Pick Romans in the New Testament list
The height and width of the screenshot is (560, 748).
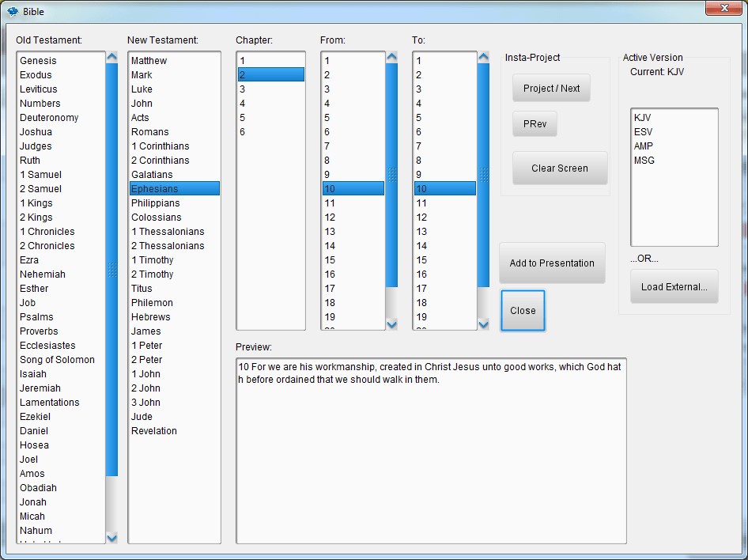point(149,132)
